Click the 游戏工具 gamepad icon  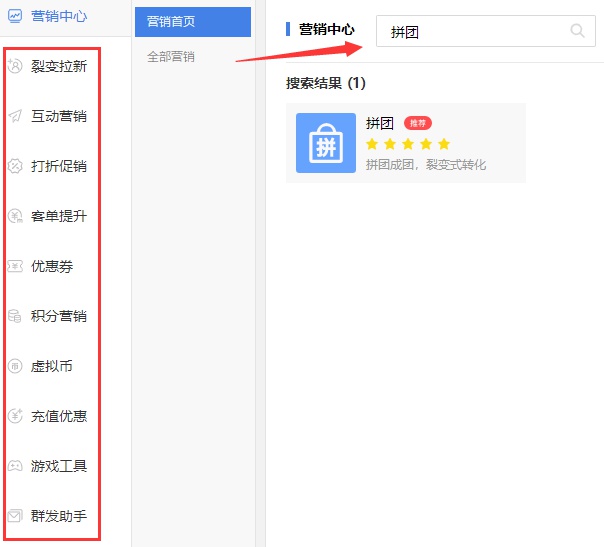coord(15,466)
